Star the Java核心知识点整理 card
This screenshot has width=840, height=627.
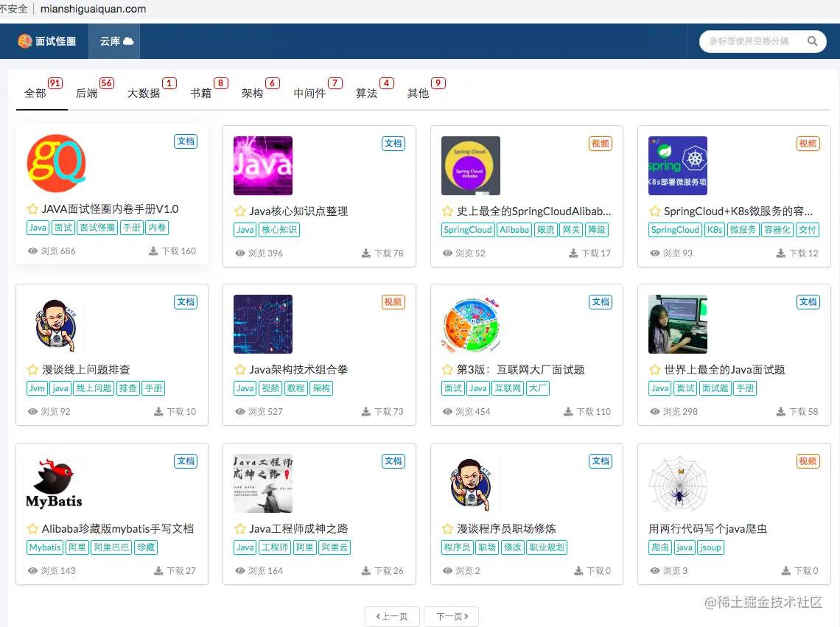click(240, 211)
